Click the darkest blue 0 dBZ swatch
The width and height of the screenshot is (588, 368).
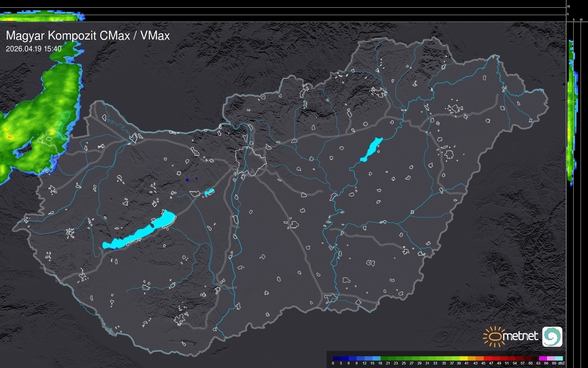click(x=337, y=358)
